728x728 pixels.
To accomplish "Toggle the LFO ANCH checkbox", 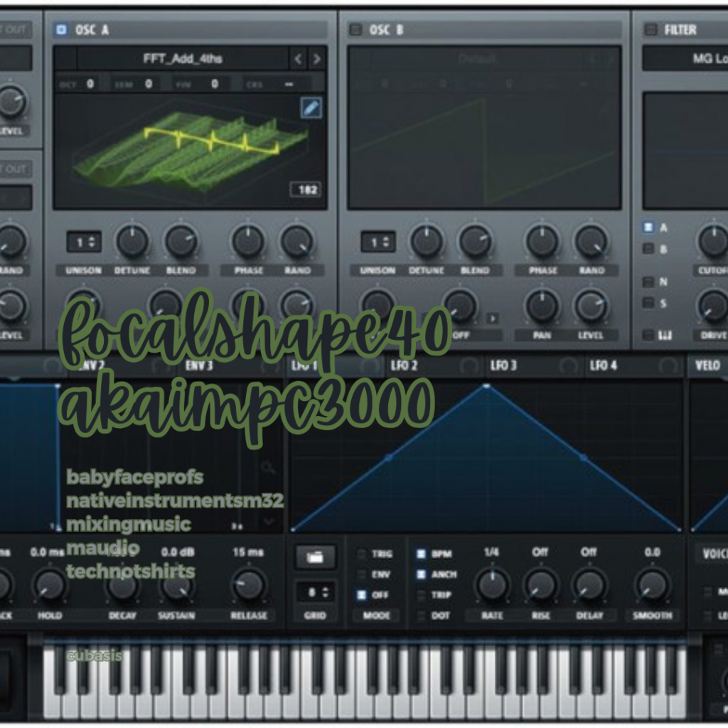I will pos(421,574).
